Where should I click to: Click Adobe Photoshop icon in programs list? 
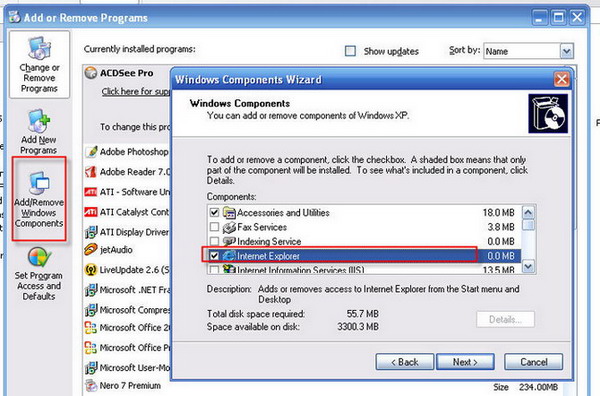coord(91,152)
